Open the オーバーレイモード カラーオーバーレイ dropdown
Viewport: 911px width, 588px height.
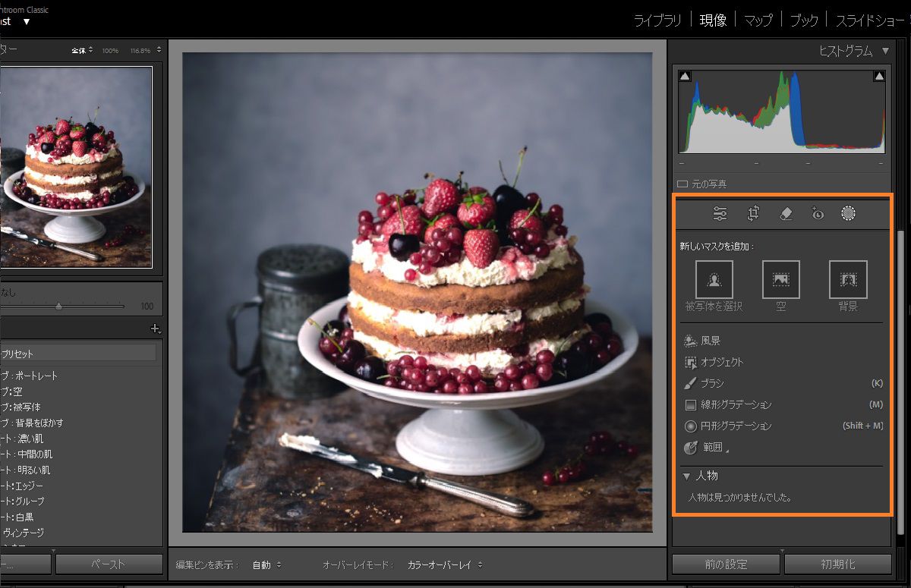pos(445,565)
